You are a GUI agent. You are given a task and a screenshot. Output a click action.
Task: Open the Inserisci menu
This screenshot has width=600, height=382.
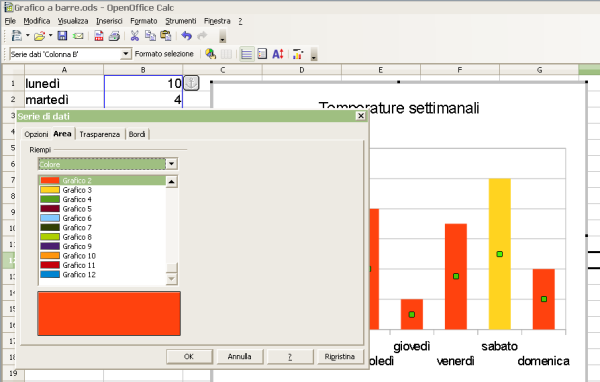[109, 21]
